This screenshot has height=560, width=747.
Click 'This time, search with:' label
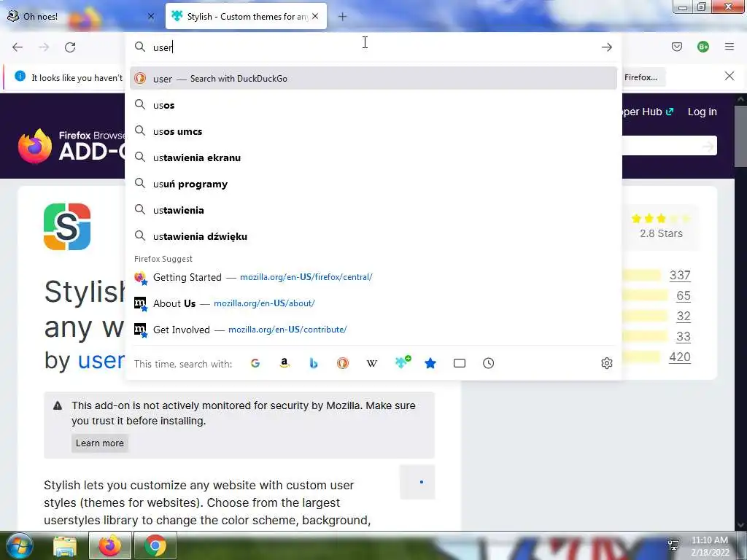[x=183, y=364]
